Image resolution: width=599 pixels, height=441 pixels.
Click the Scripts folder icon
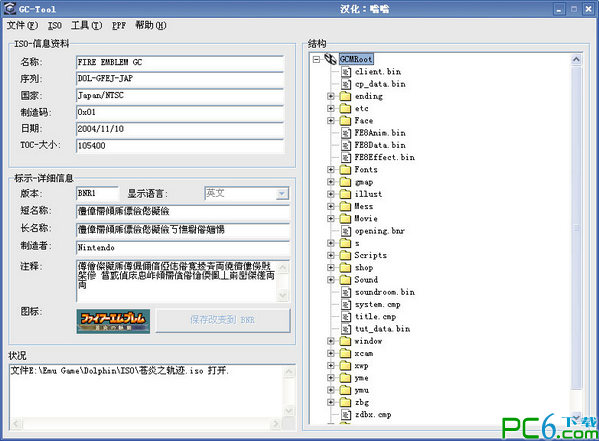click(x=345, y=255)
